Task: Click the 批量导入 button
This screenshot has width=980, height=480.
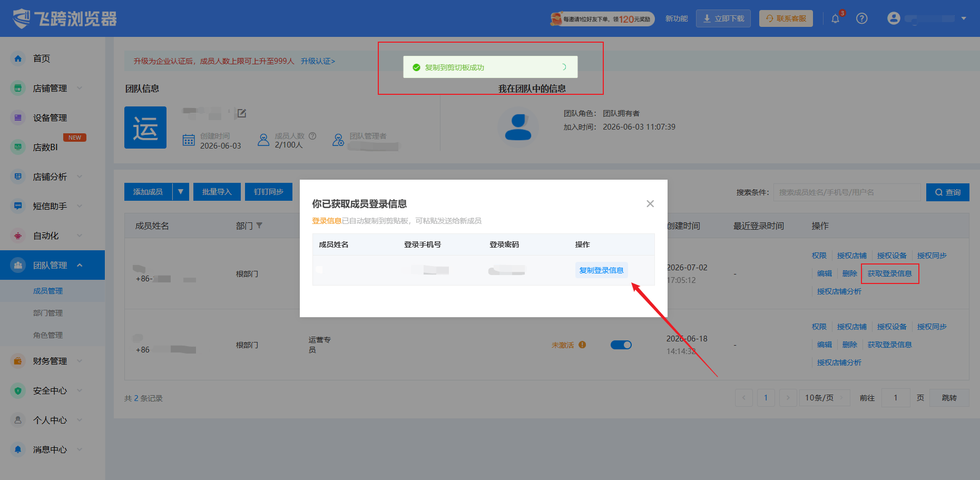Action: 217,192
